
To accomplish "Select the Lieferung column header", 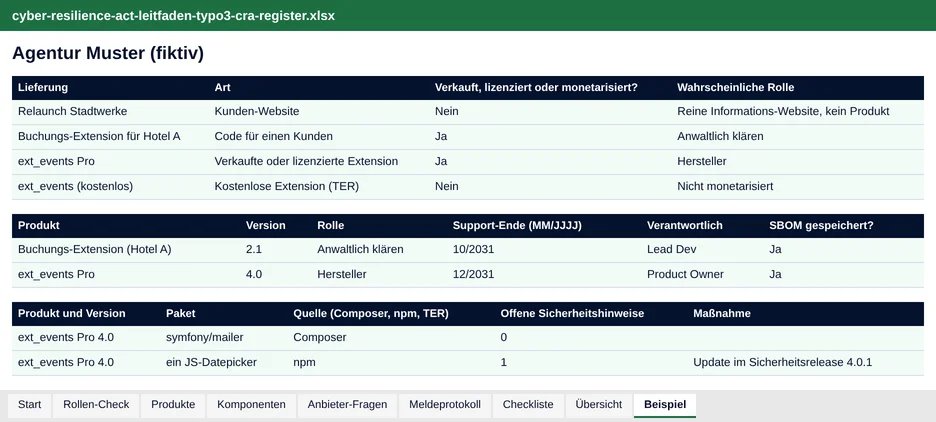I will 43,87.
